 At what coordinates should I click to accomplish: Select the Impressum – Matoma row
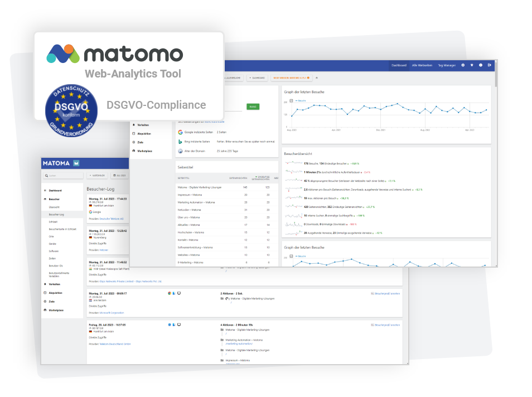tap(226, 195)
